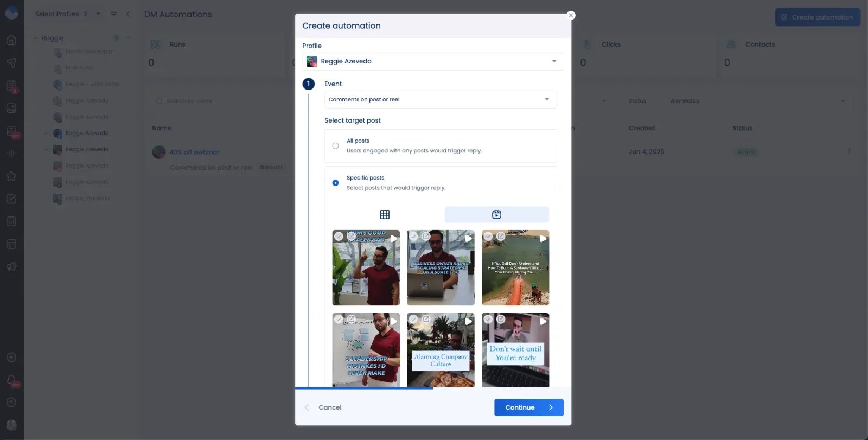The height and width of the screenshot is (440, 868).
Task: Click the Create automation button in background
Action: coord(818,17)
